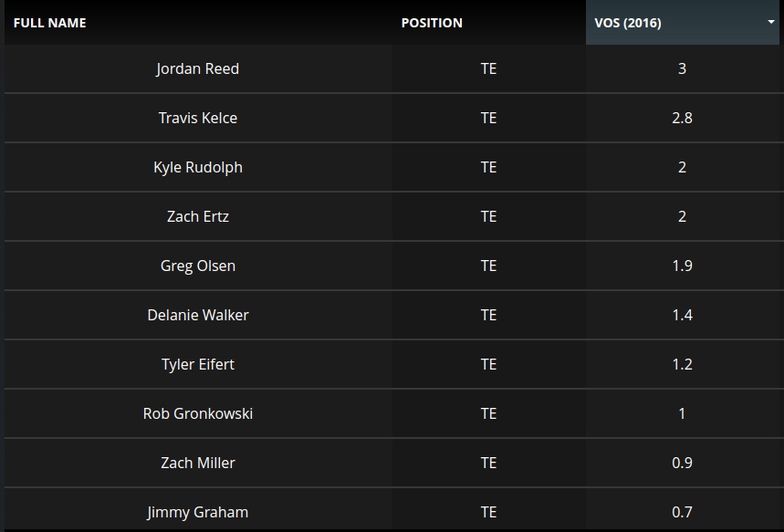Select Greg Olsen's VOS value 1.9
The image size is (784, 532).
(682, 266)
